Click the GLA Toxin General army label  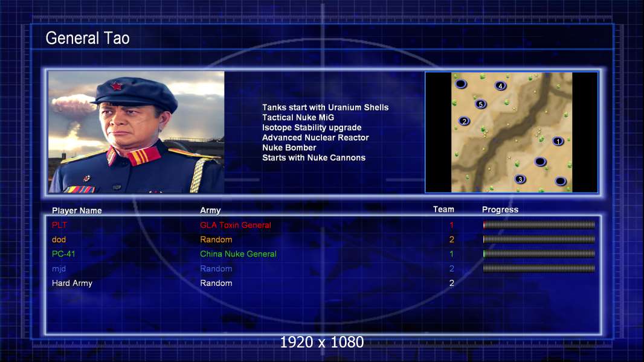tap(236, 225)
